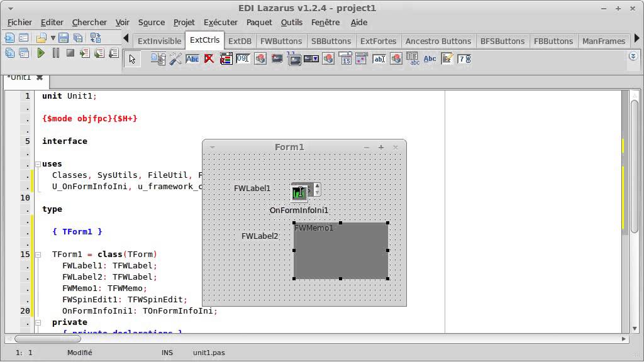Click the New Unit toolbar icon
Image resolution: width=644 pixels, height=362 pixels.
tap(9, 38)
